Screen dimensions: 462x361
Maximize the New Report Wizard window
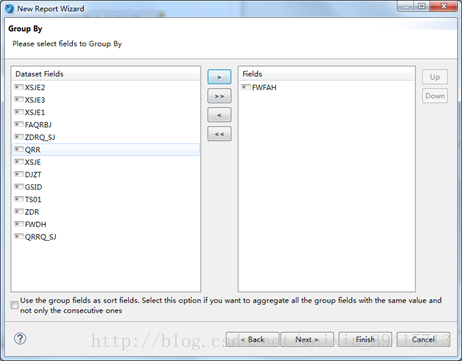422,6
